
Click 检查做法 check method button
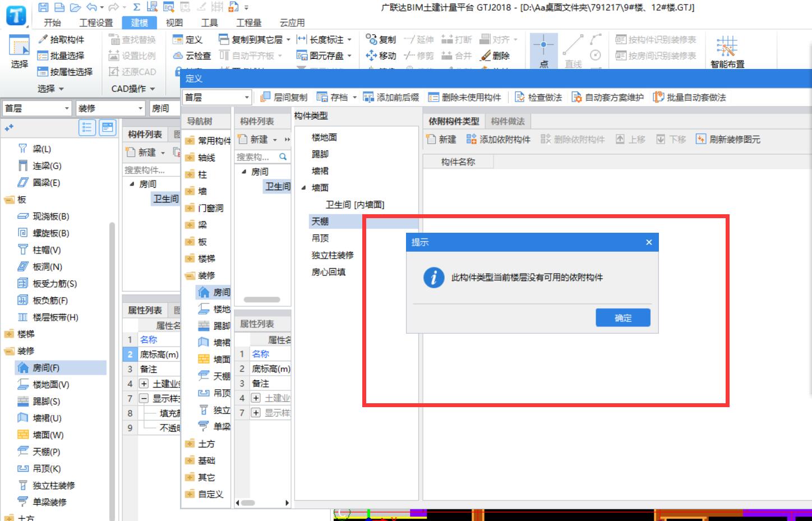click(538, 97)
